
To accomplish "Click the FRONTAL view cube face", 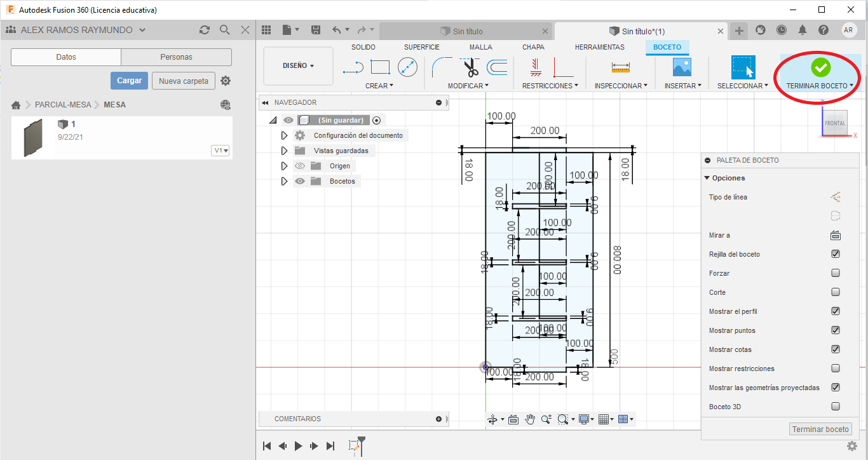I will pyautogui.click(x=834, y=123).
